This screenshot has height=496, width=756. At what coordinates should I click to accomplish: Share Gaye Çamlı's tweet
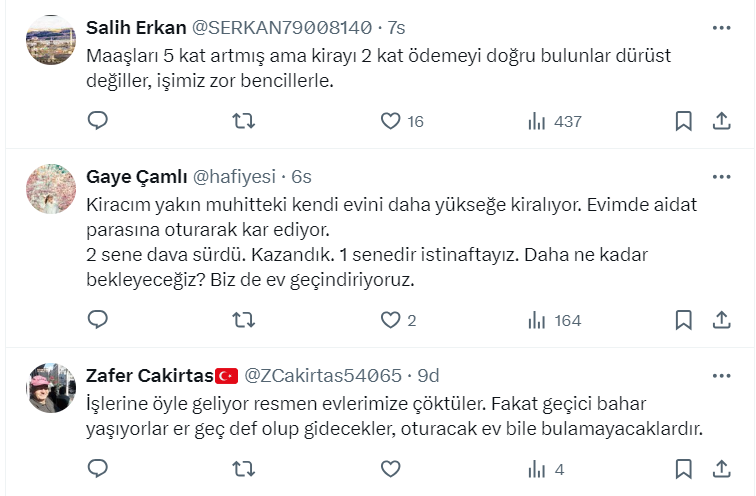pyautogui.click(x=721, y=320)
